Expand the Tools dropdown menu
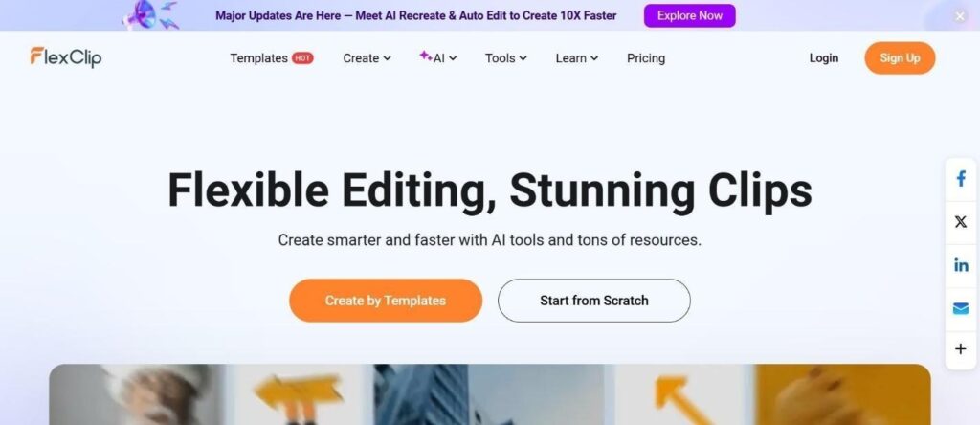Image resolution: width=980 pixels, height=425 pixels. [505, 58]
